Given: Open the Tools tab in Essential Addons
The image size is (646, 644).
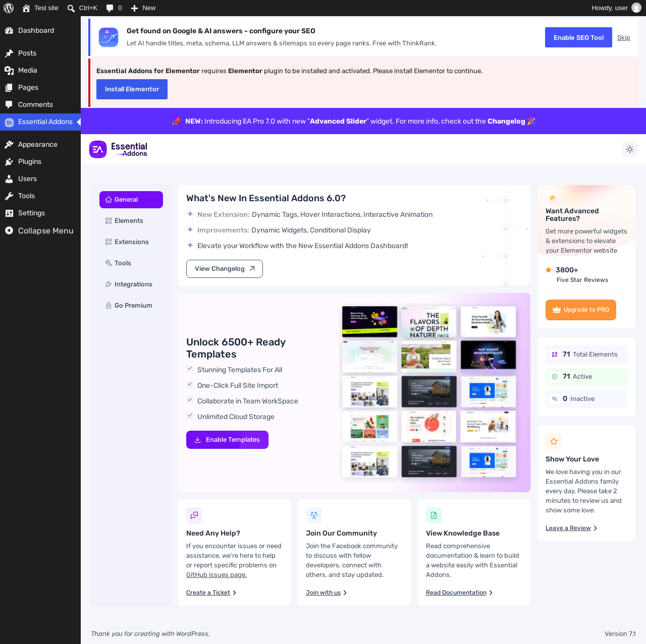Looking at the screenshot, I should pyautogui.click(x=131, y=263).
